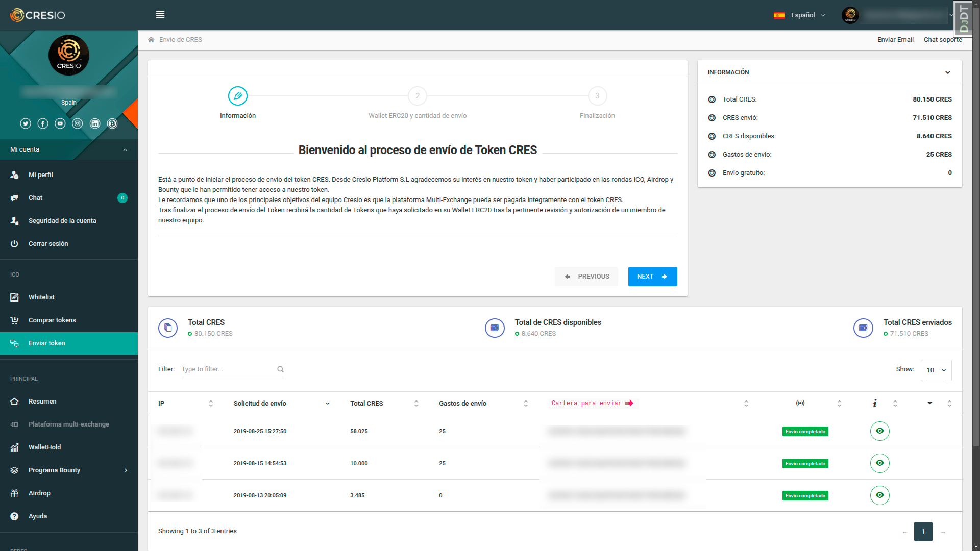Open the Bitcoin forum social icon
Image resolution: width=980 pixels, height=551 pixels.
pyautogui.click(x=112, y=123)
